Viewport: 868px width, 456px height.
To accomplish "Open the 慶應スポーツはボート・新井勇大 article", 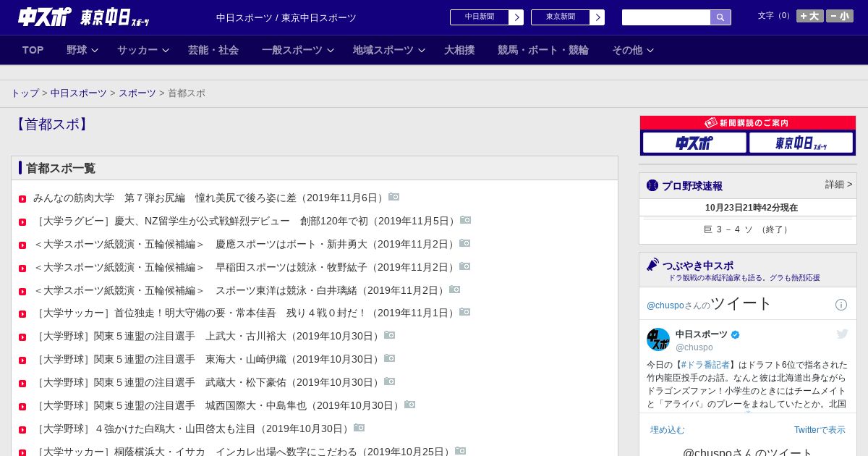I will pos(245,244).
